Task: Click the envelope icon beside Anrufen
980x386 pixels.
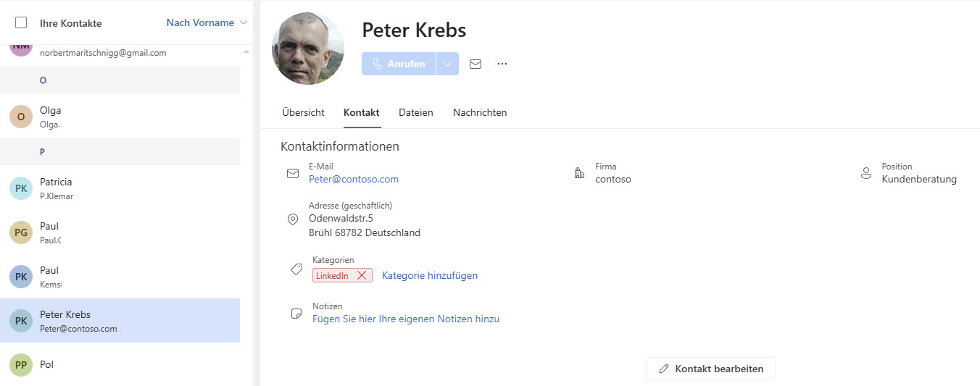Action: (x=476, y=64)
